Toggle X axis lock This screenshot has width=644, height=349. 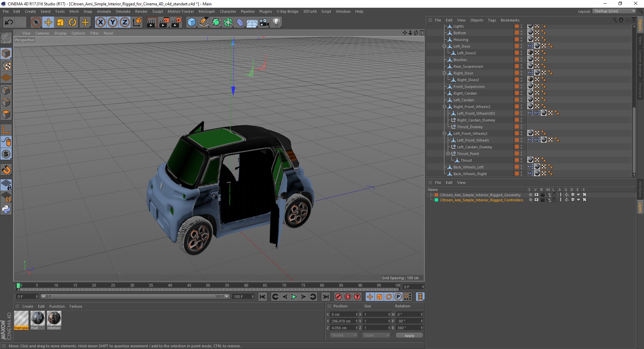tap(100, 22)
